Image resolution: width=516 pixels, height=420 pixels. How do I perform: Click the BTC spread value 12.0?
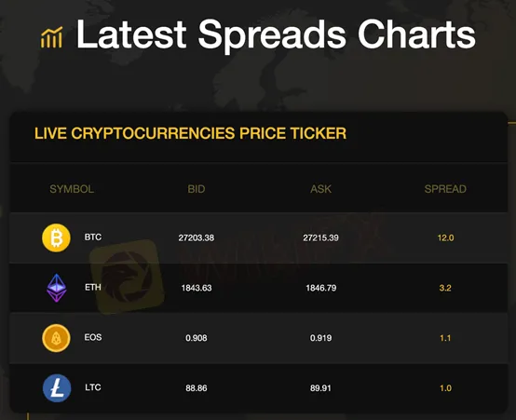point(445,237)
